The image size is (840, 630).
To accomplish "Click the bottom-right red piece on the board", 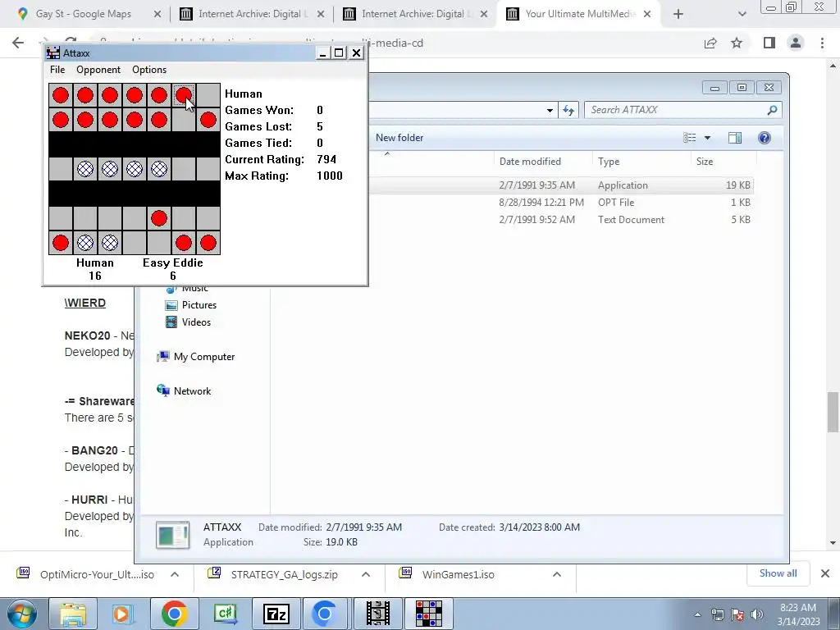I will click(208, 243).
